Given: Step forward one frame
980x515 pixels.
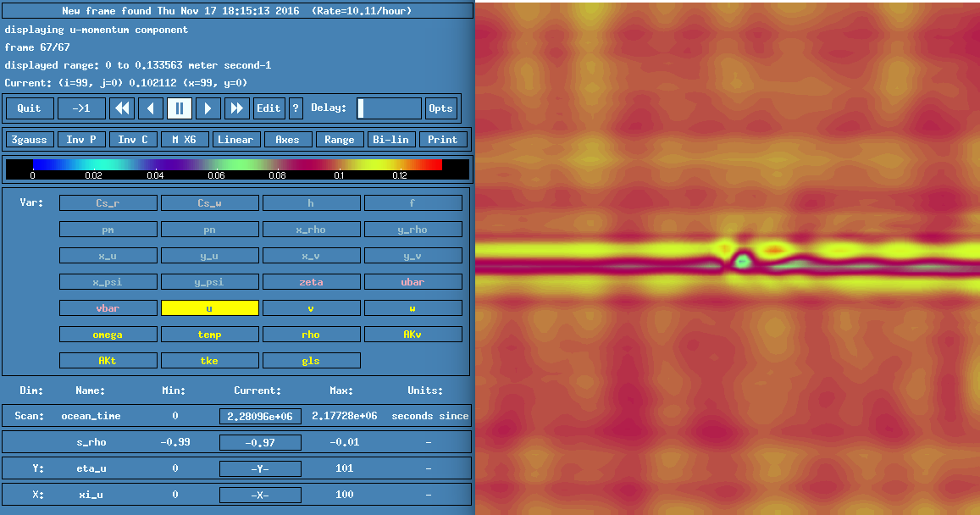Looking at the screenshot, I should (208, 108).
